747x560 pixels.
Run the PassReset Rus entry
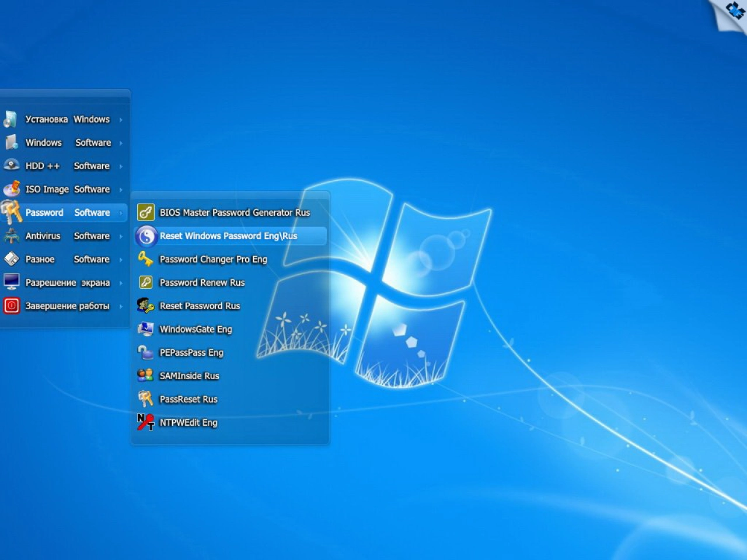(x=231, y=399)
